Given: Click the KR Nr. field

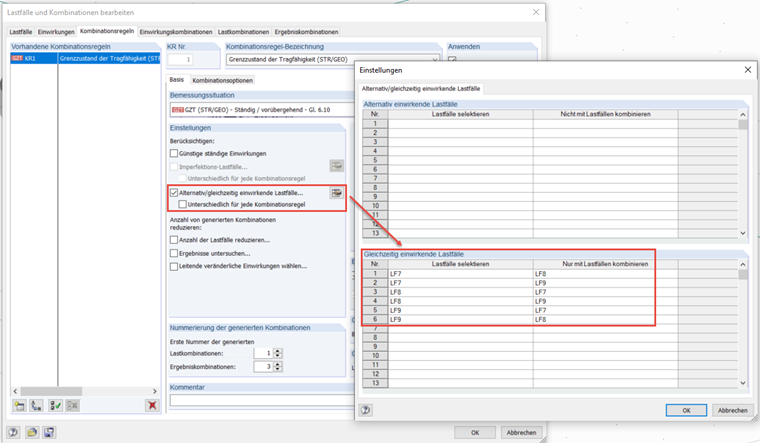Looking at the screenshot, I should coord(180,59).
